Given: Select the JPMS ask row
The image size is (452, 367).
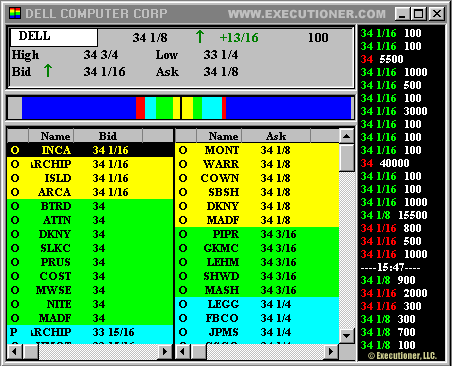Looking at the screenshot, I should click(x=257, y=332).
